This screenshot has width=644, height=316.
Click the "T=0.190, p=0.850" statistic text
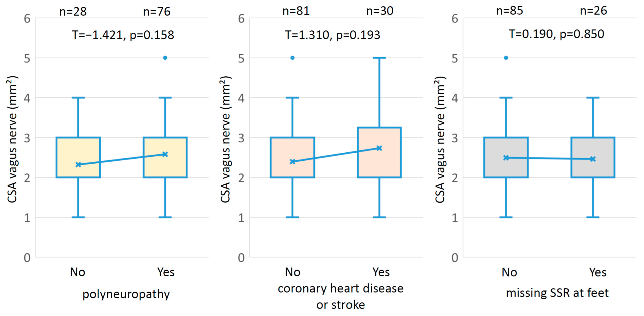[556, 34]
